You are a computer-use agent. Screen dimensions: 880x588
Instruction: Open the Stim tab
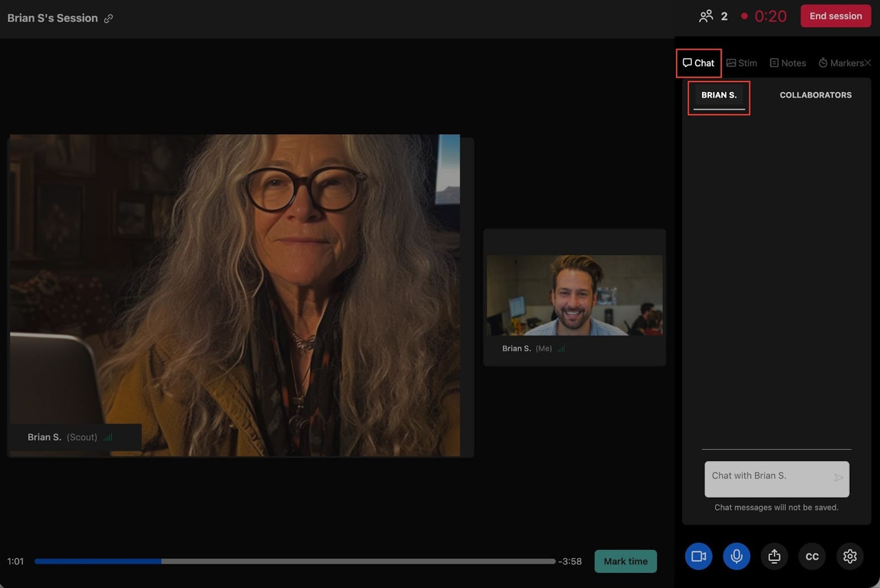coord(741,63)
